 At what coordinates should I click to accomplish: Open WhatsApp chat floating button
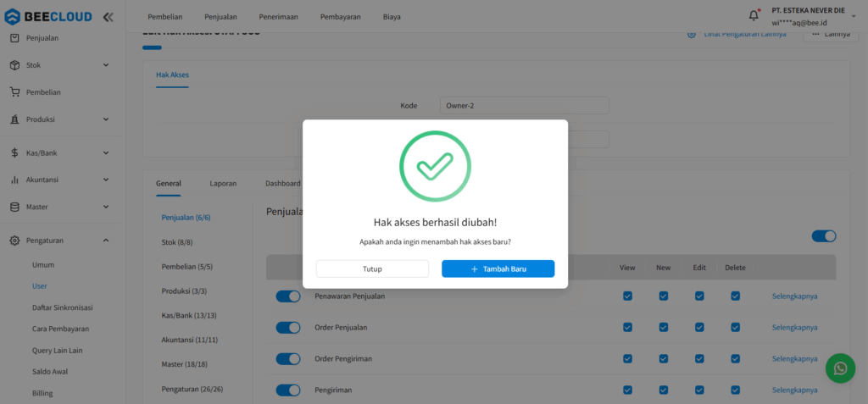[x=840, y=368]
